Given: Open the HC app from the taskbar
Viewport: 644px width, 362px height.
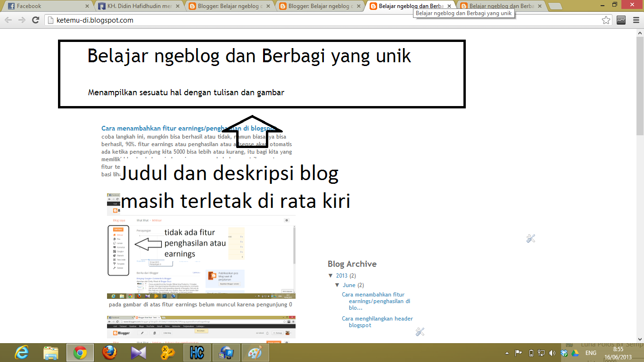Looking at the screenshot, I should (x=197, y=353).
